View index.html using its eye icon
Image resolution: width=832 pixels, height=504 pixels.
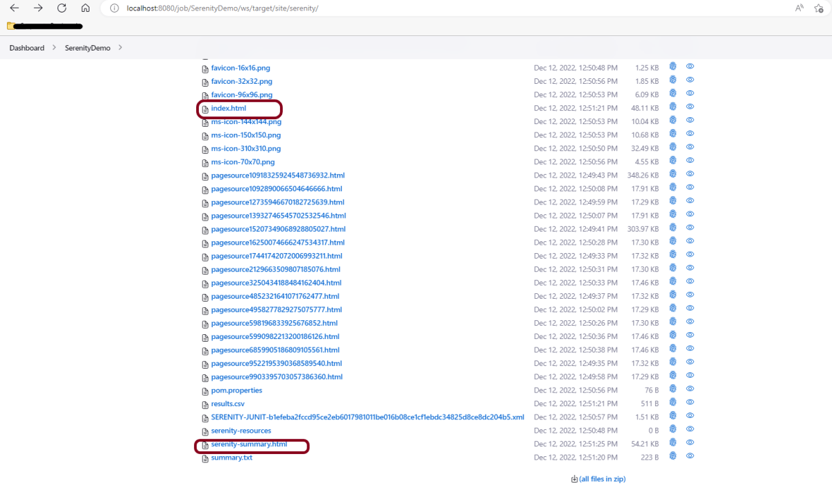coord(690,107)
